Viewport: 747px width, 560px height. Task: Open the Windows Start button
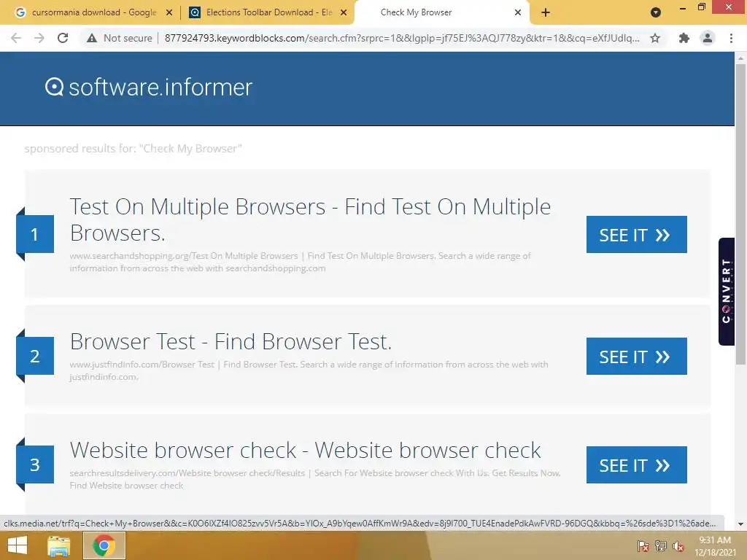[18, 545]
